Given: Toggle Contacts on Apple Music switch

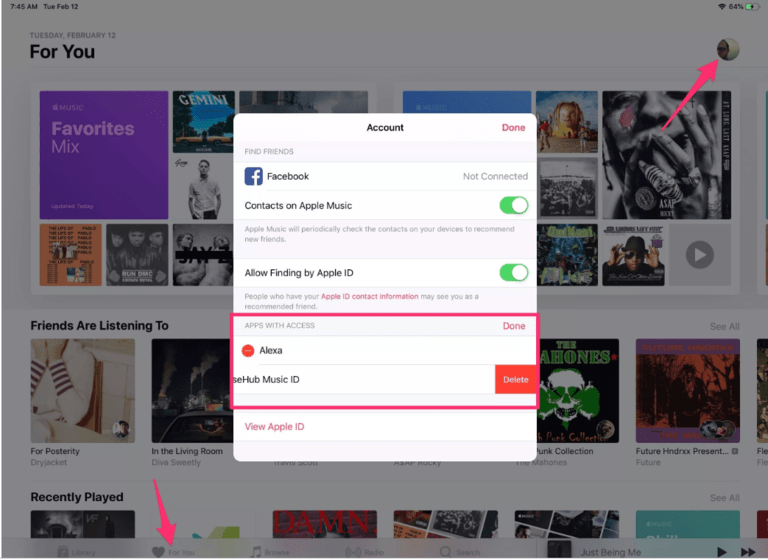Looking at the screenshot, I should (x=513, y=205).
